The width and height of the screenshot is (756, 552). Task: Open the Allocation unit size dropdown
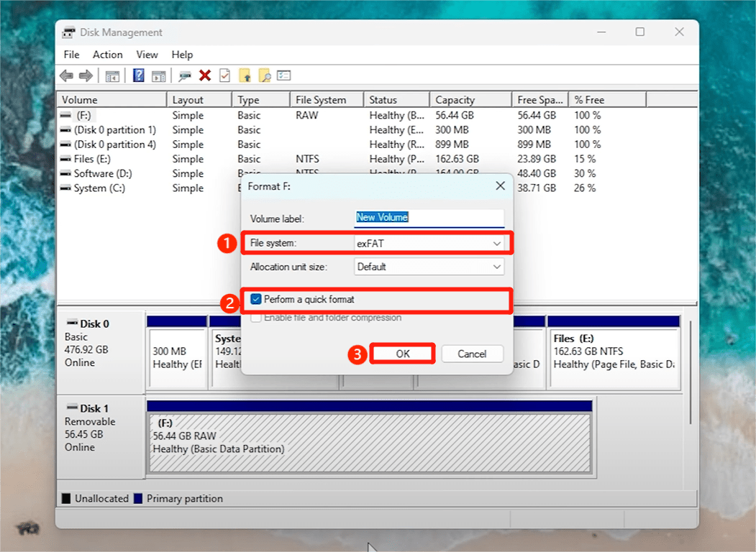click(x=429, y=267)
